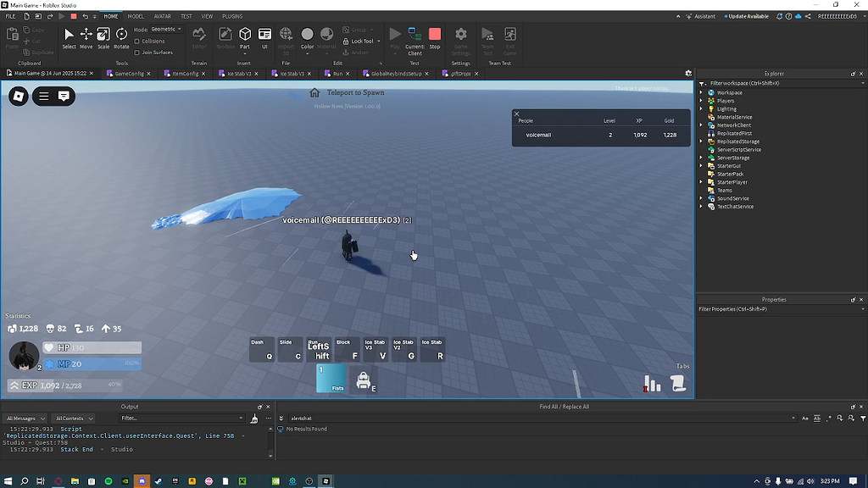Check the match case option in Find All
This screenshot has height=488, width=868.
(x=804, y=418)
